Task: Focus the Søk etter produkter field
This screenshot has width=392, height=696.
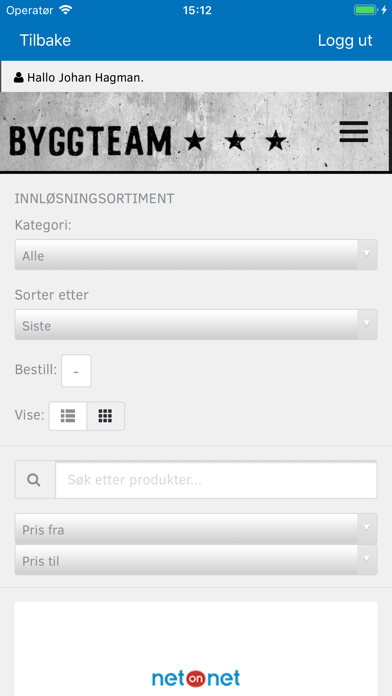Action: pos(216,480)
